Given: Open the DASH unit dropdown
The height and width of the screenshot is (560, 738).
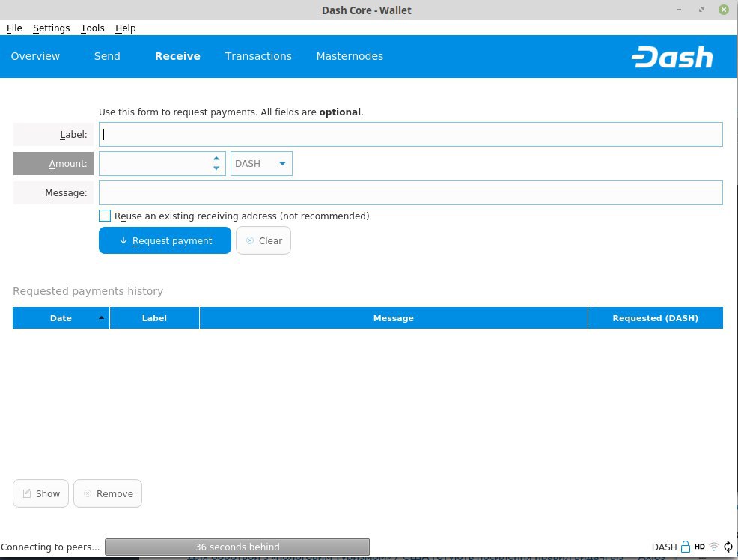Looking at the screenshot, I should [261, 163].
